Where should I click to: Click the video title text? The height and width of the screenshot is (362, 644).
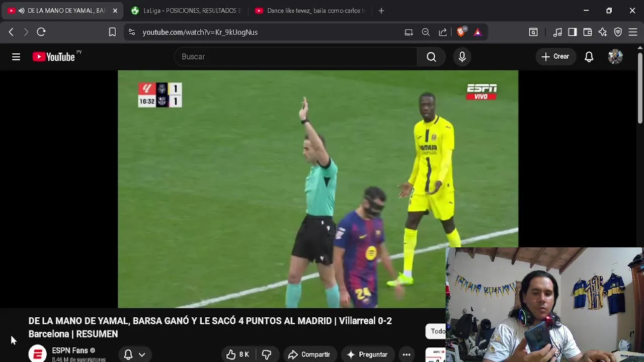coord(210,327)
